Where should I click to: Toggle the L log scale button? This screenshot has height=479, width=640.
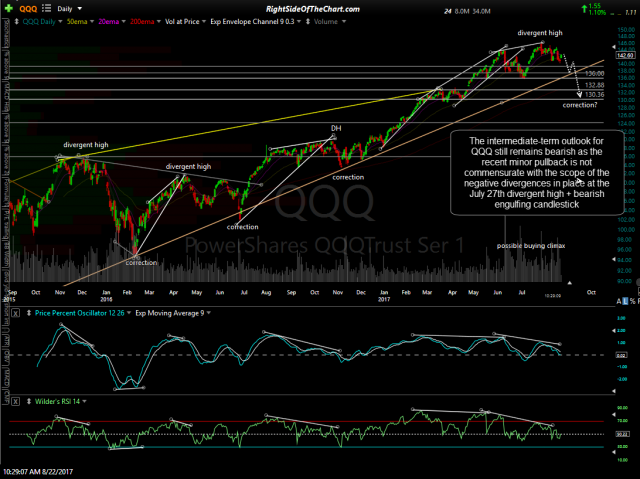pos(625,302)
